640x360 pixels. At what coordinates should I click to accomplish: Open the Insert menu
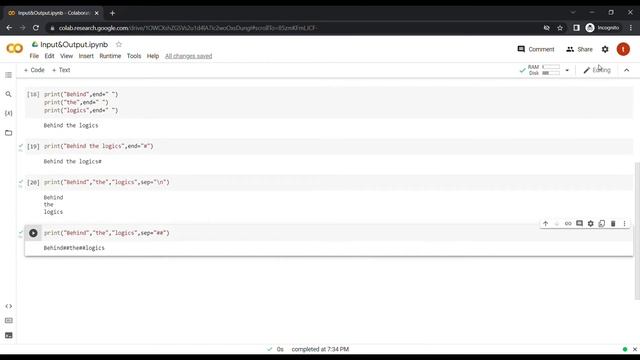click(x=86, y=56)
